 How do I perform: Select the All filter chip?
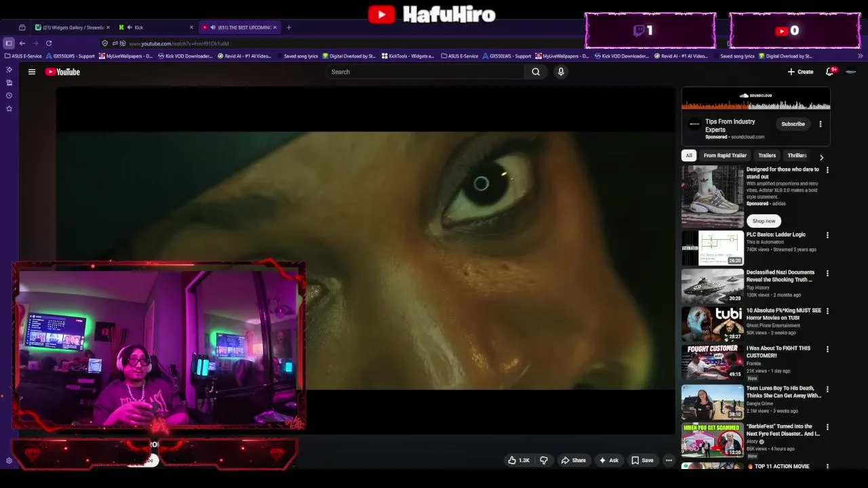[x=689, y=155]
